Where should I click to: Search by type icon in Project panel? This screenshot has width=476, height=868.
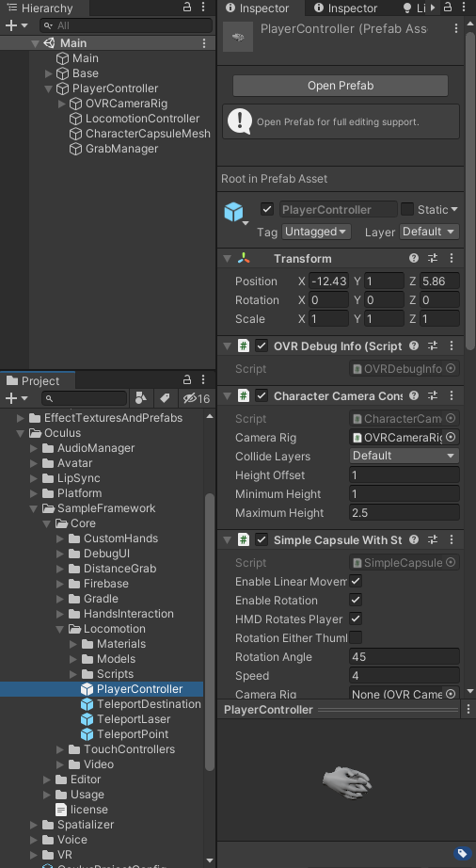click(x=140, y=398)
